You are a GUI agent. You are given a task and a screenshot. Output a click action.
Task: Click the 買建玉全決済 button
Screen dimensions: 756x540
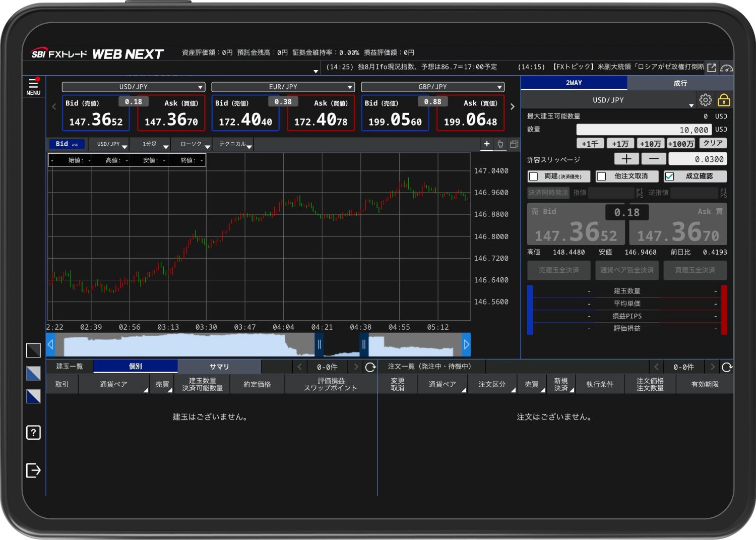(x=695, y=270)
